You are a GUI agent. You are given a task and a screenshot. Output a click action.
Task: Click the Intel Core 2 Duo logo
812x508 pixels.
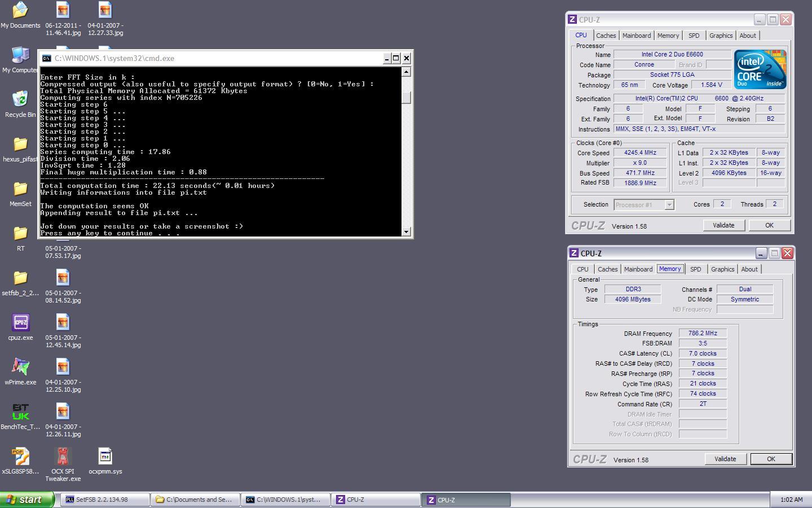pyautogui.click(x=760, y=69)
